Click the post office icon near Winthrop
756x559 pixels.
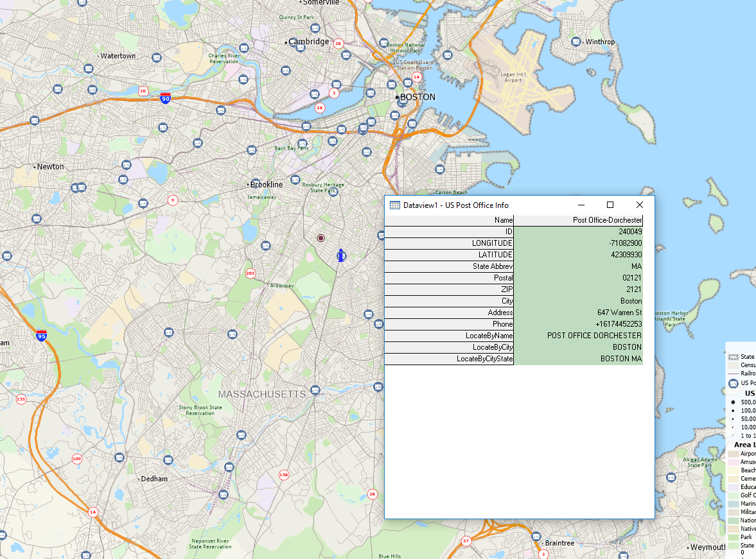coord(576,42)
